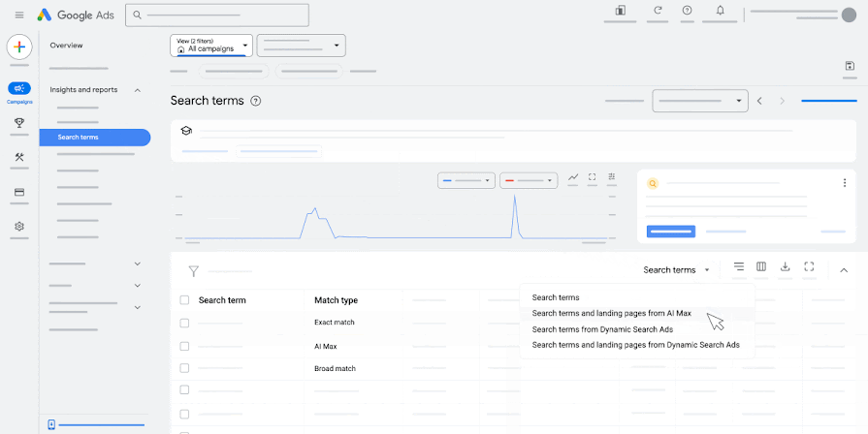
Task: Check the AI Max row checkbox
Action: point(184,346)
